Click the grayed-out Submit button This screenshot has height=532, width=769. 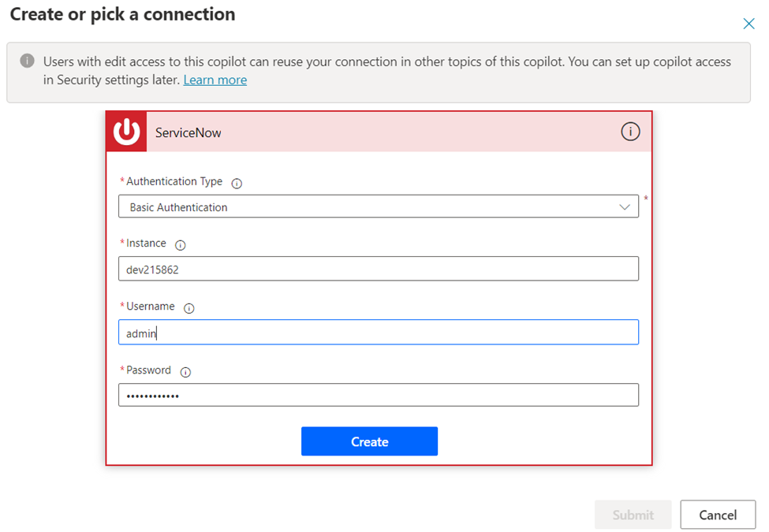coord(633,515)
